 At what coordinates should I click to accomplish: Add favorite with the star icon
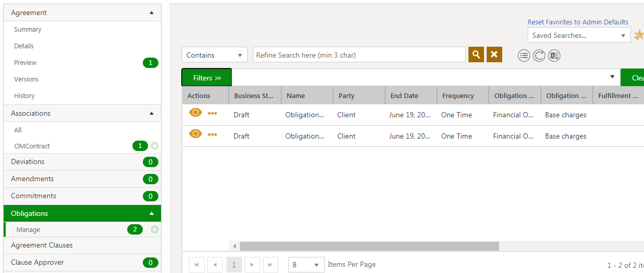tap(639, 35)
